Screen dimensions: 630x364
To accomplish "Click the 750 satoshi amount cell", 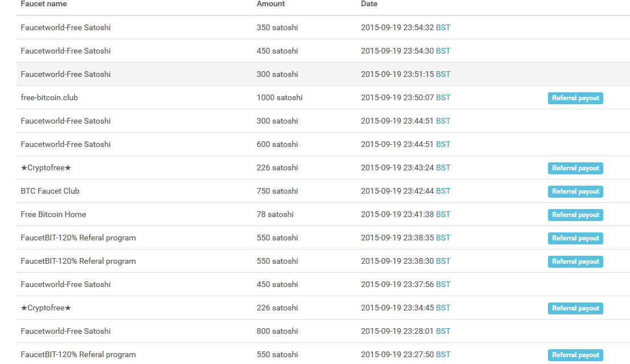I will point(277,191).
